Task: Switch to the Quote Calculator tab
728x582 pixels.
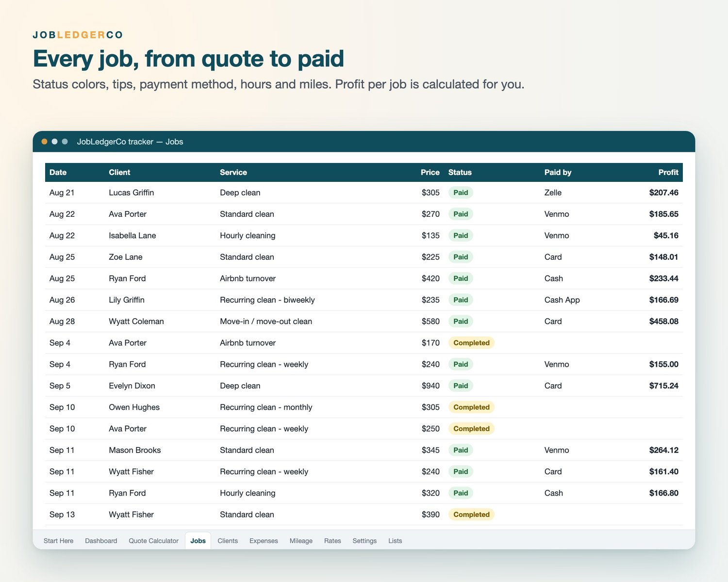Action: pyautogui.click(x=153, y=541)
